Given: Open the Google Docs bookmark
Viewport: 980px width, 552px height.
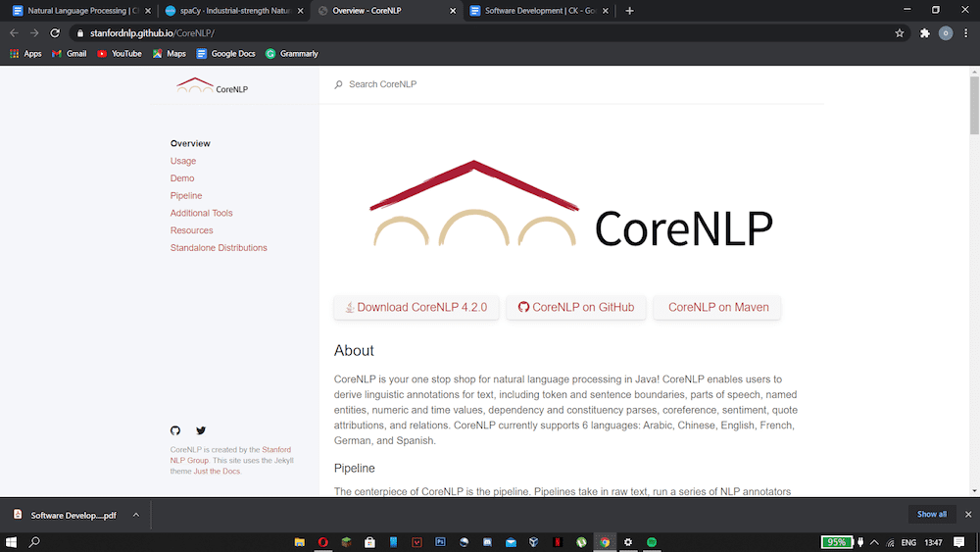Looking at the screenshot, I should 226,54.
